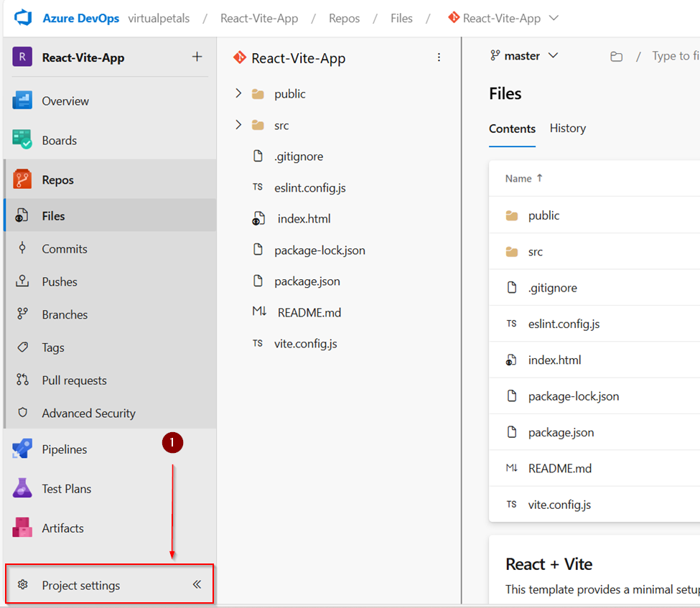700x608 pixels.
Task: Switch to the History tab
Action: (568, 128)
